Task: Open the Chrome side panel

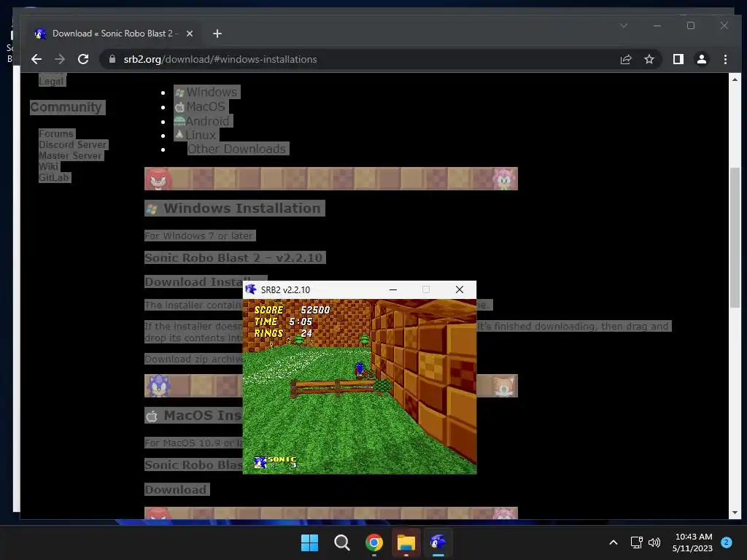Action: pyautogui.click(x=678, y=59)
